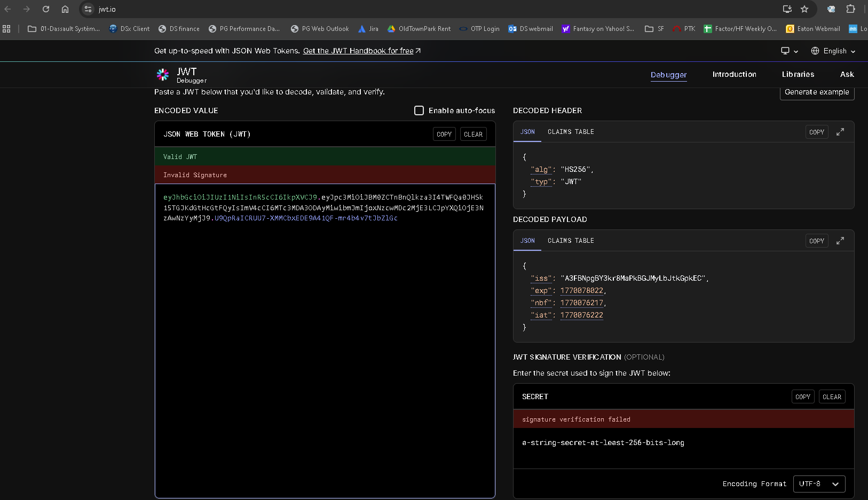Expand the Decoded Payload panel
Screen dimensions: 868x500
[840, 241]
